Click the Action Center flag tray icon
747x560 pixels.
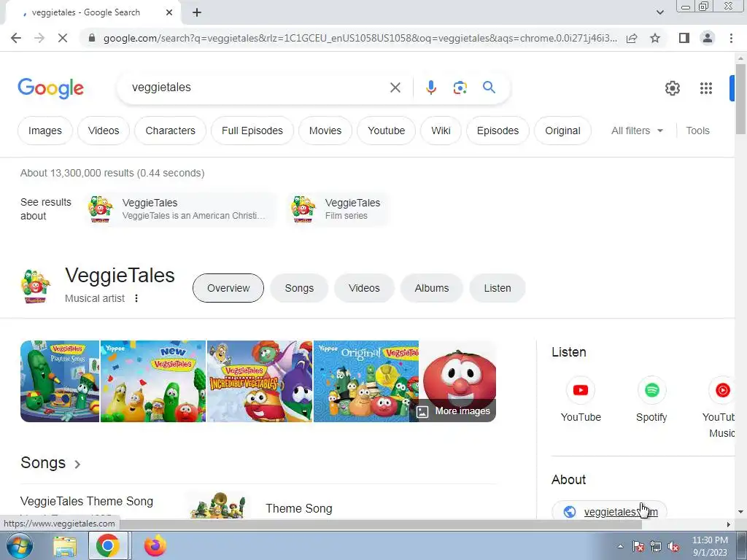pyautogui.click(x=638, y=547)
